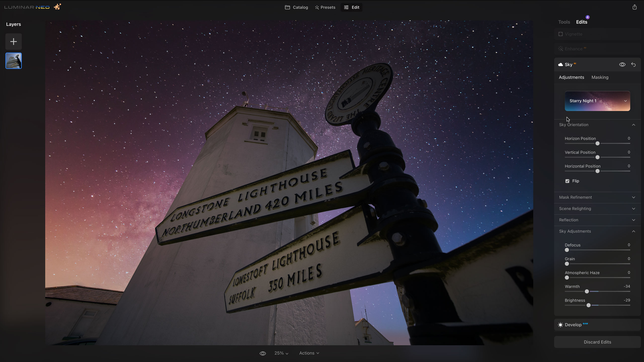Uncheck the Flip checkbox
Screen dimensions: 644x362
coord(567,181)
